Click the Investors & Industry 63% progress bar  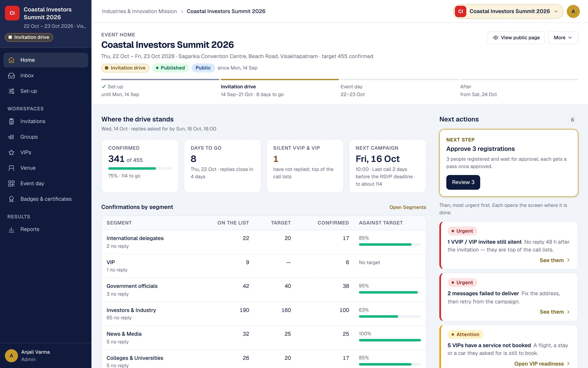pos(390,316)
